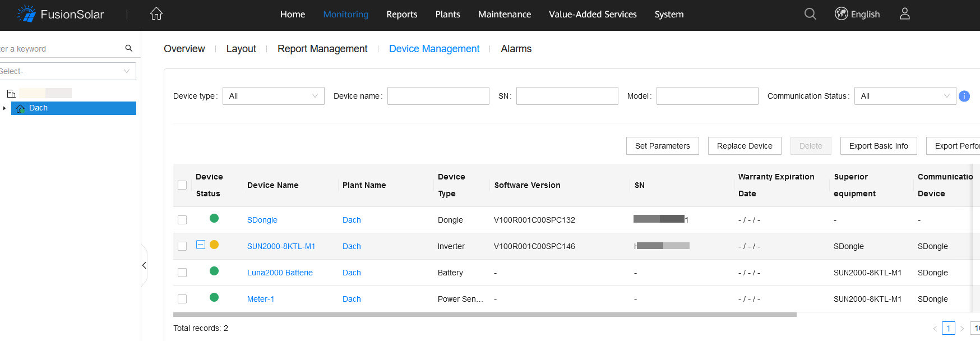Open the Monitoring menu
This screenshot has width=980, height=341.
click(x=346, y=15)
